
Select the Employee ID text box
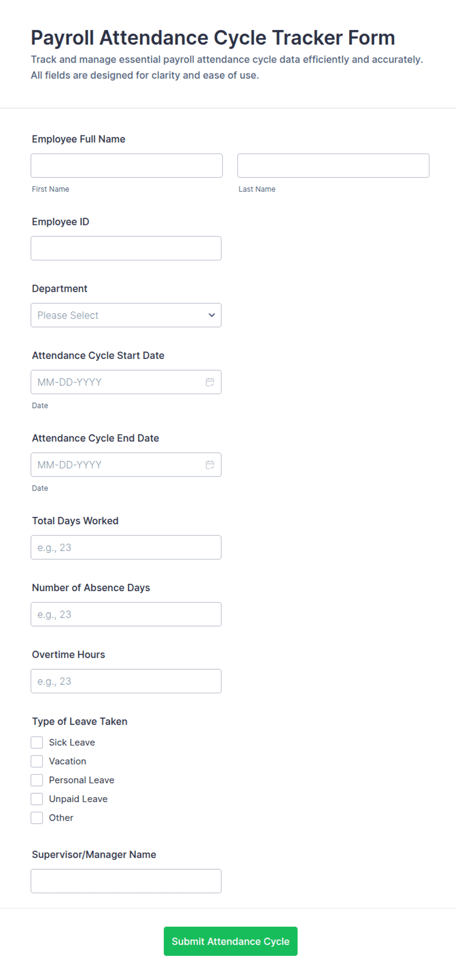pyautogui.click(x=126, y=248)
